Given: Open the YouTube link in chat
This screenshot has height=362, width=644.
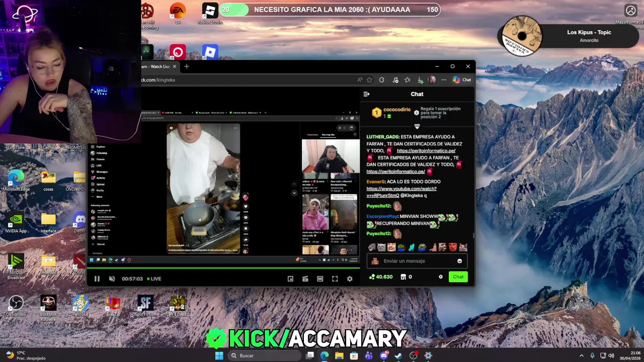Looking at the screenshot, I should tap(401, 192).
